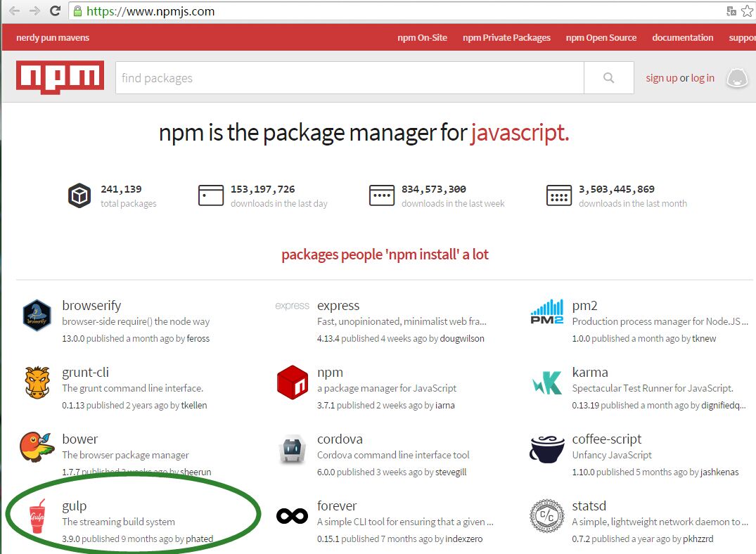Click the 'packages people npm install a lot' heading
This screenshot has height=554, width=756.
[x=385, y=254]
